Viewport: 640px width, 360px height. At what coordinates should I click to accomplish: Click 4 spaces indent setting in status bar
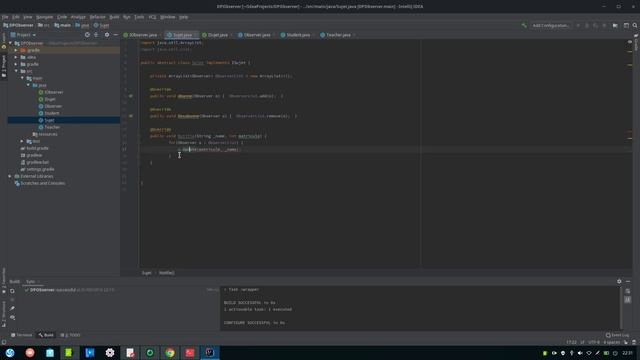[611, 342]
